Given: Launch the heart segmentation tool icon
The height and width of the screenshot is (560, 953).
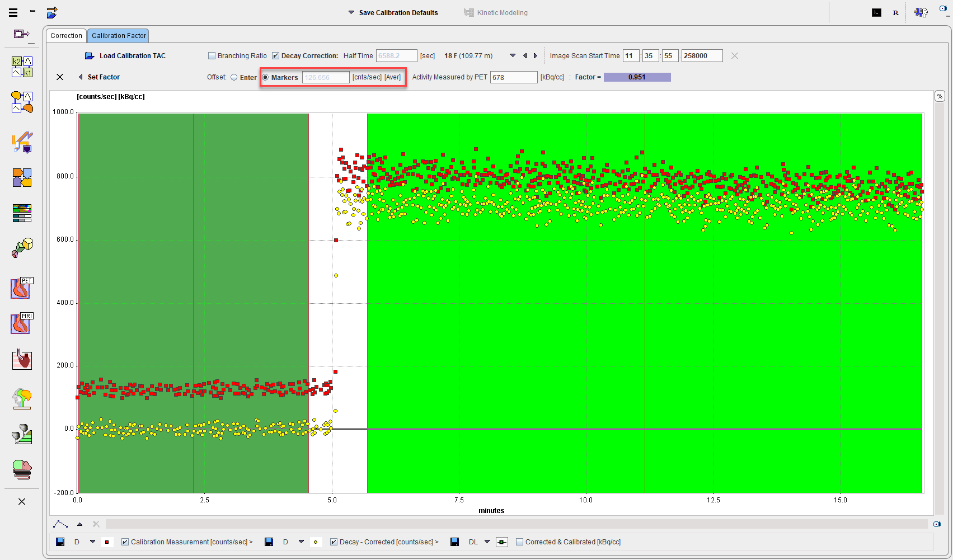Looking at the screenshot, I should click(x=22, y=360).
